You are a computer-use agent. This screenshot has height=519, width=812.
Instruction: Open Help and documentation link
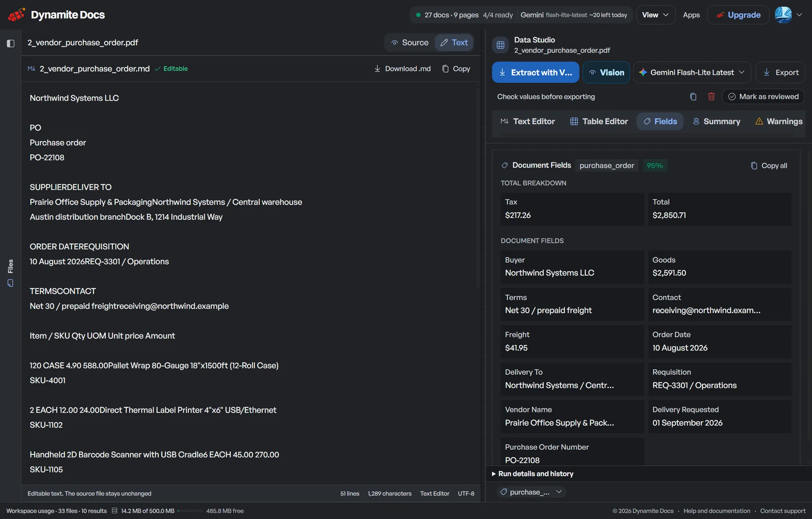pyautogui.click(x=717, y=511)
